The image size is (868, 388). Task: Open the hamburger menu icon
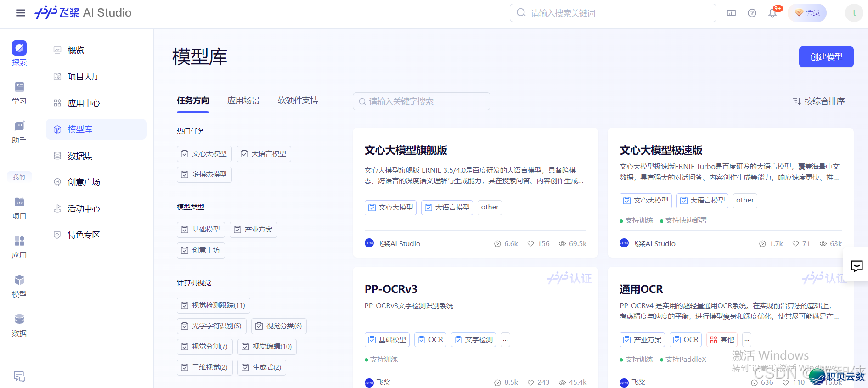(x=21, y=13)
